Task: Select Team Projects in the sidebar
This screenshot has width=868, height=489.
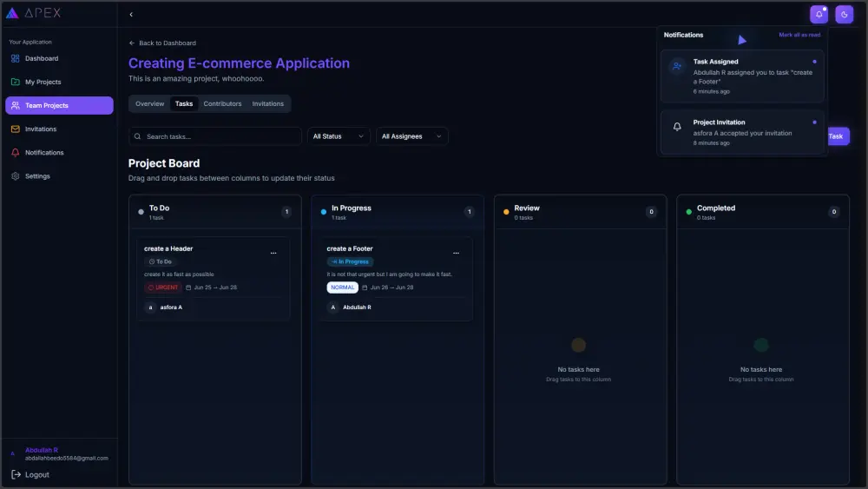Action: click(x=59, y=105)
